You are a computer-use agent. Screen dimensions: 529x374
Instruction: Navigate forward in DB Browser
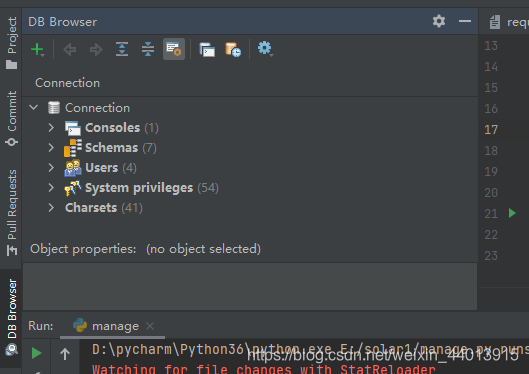coord(96,49)
